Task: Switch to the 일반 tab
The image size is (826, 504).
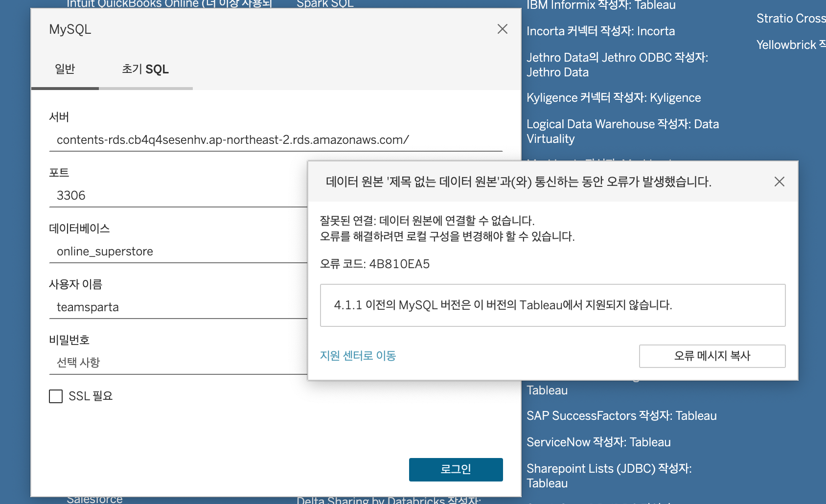Action: 65,69
